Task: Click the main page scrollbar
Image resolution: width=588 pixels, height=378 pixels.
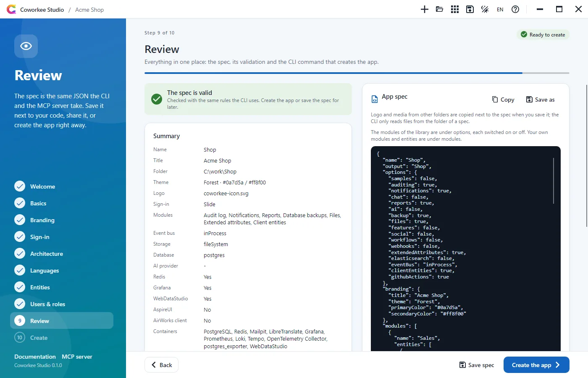Action: pos(586,155)
